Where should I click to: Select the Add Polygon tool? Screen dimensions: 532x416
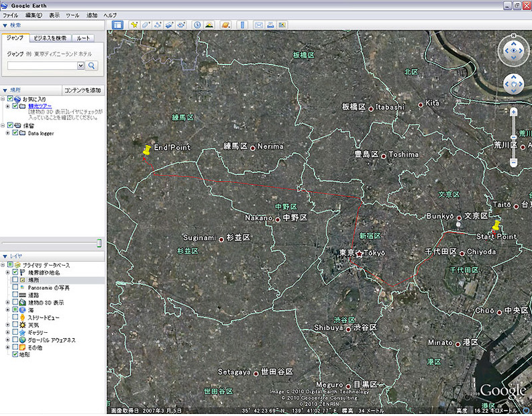146,25
